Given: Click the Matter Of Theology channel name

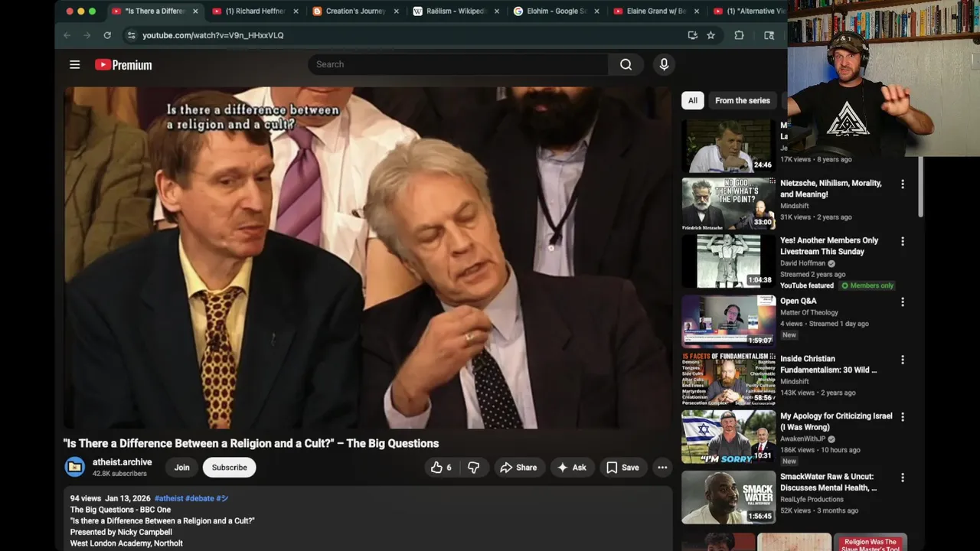Looking at the screenshot, I should pos(809,312).
